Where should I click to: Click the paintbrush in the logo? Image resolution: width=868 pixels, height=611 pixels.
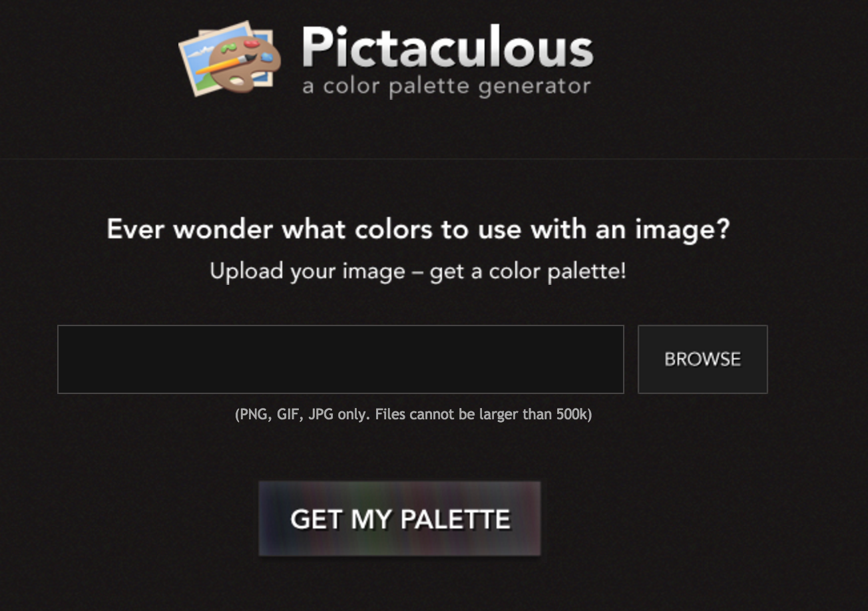(x=226, y=65)
